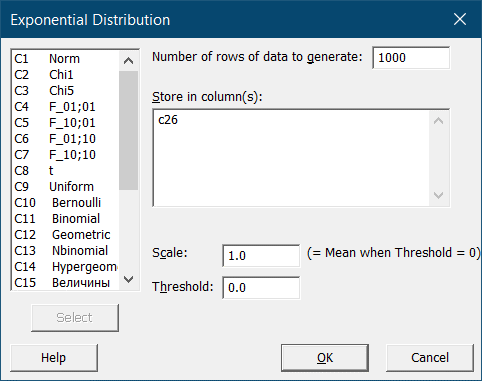Viewport: 482px width, 381px height.
Task: Select C8 t in column list
Action: 65,171
